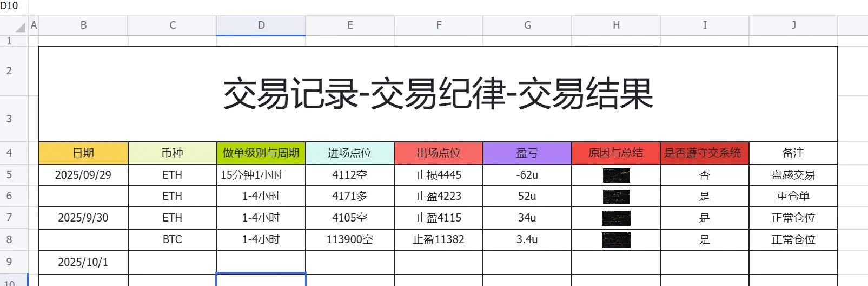
Task: Select column D header
Action: click(x=261, y=25)
